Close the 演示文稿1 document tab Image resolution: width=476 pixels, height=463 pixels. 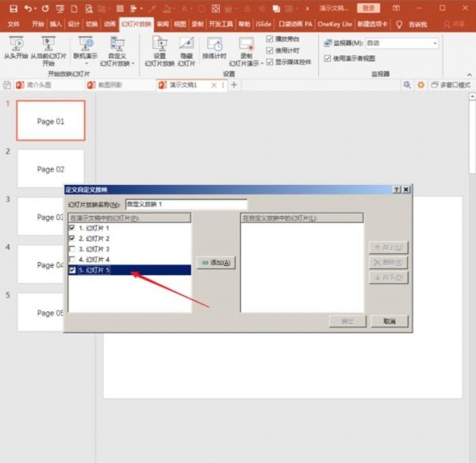213,85
